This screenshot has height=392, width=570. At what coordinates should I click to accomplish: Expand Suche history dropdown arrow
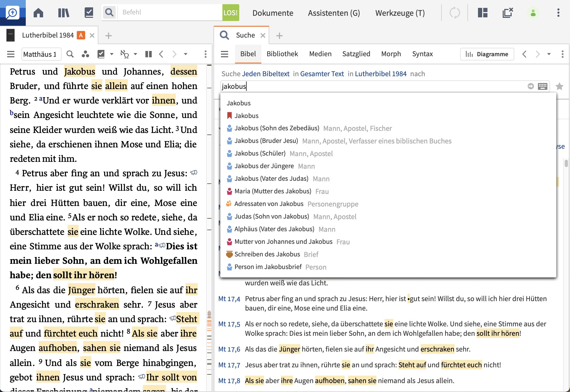549,54
